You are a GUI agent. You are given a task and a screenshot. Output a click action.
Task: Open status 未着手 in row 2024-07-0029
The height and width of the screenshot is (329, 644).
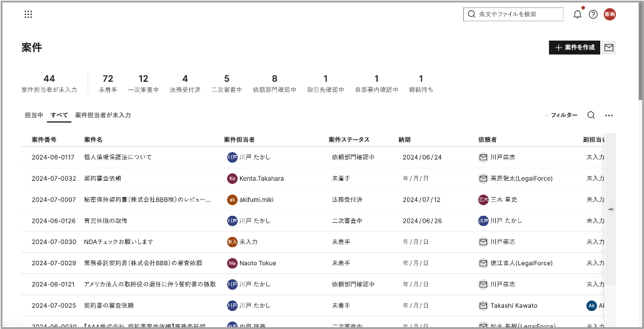pos(341,263)
